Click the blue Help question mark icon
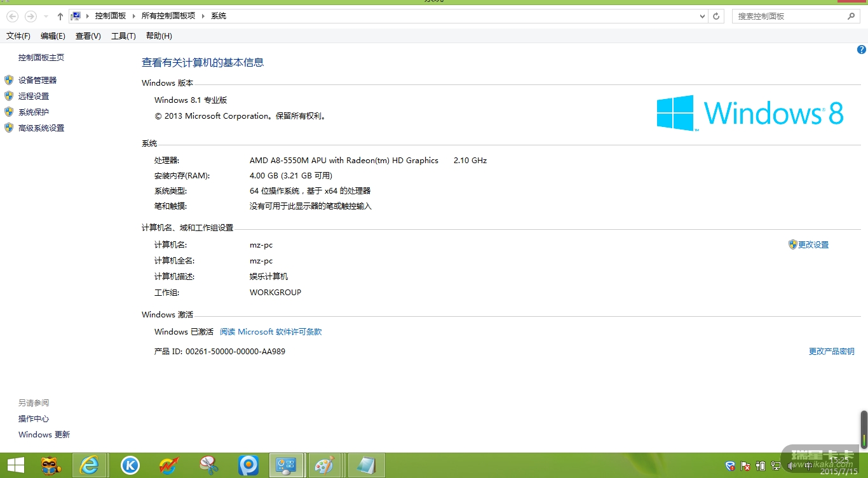The width and height of the screenshot is (868, 478). 862,50
